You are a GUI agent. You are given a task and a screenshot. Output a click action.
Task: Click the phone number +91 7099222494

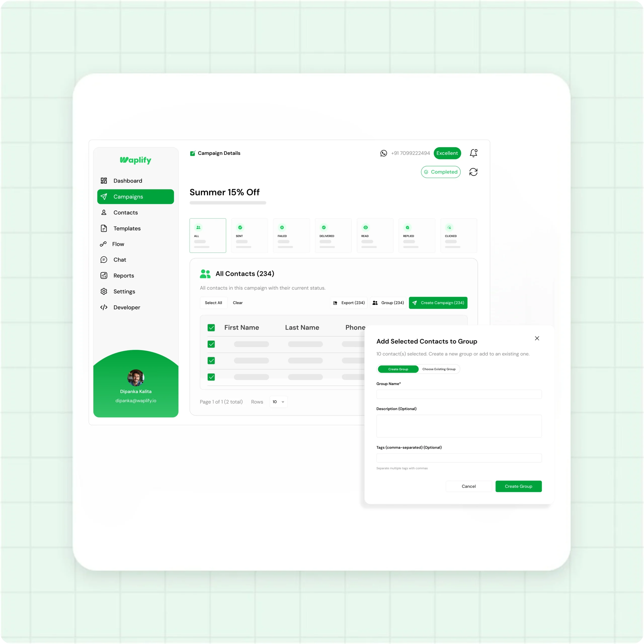click(410, 153)
